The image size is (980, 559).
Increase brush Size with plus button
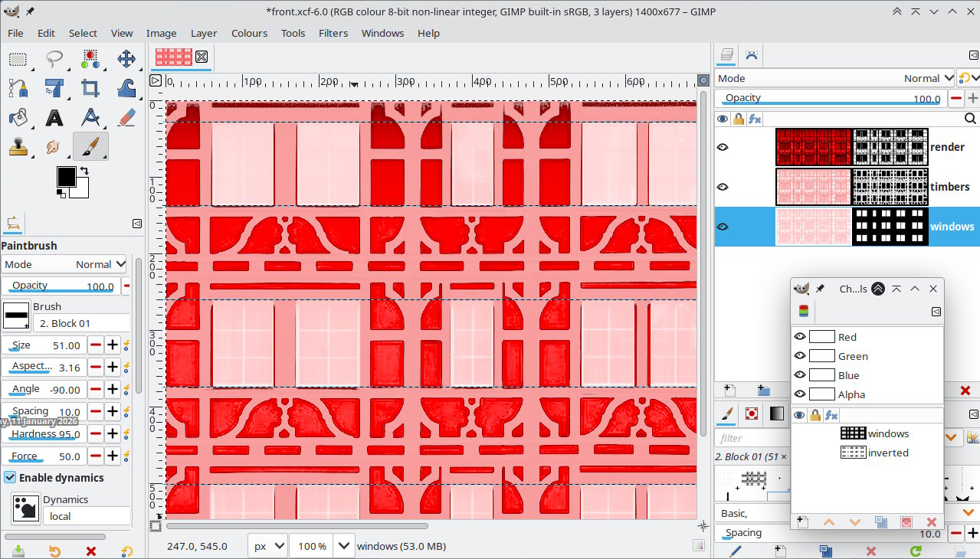click(x=112, y=345)
